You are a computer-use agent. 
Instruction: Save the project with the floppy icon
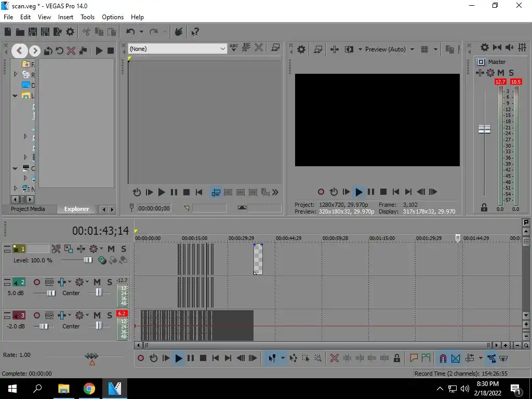[x=33, y=32]
